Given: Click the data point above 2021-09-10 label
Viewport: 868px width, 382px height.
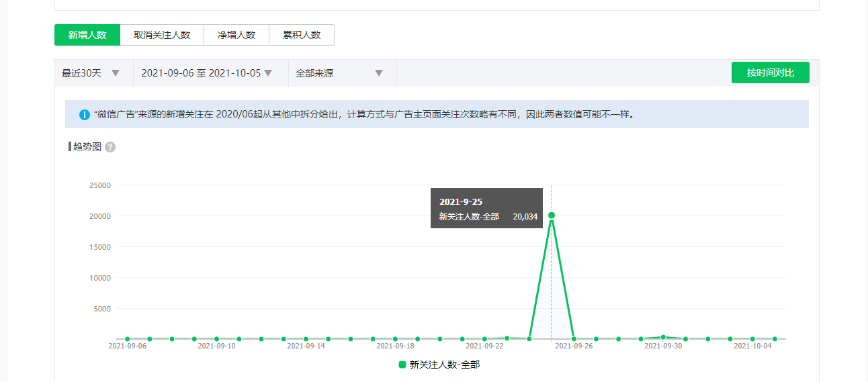Looking at the screenshot, I should pos(216,339).
